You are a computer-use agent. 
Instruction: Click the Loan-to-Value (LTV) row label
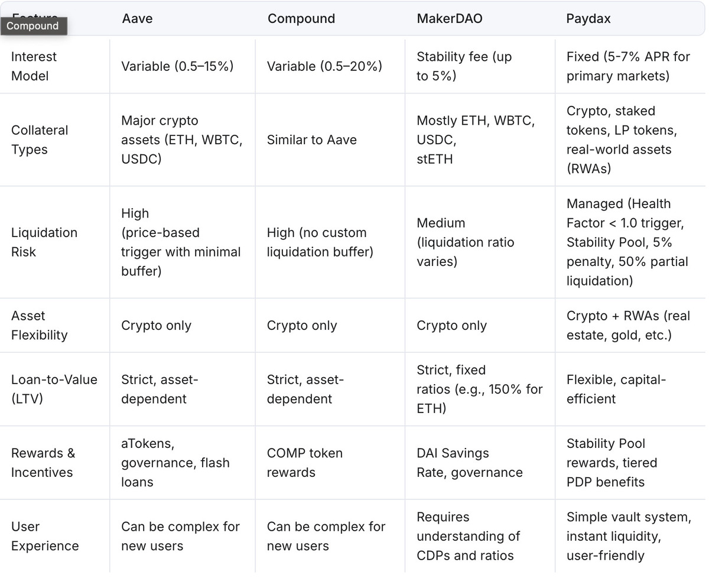(x=54, y=389)
